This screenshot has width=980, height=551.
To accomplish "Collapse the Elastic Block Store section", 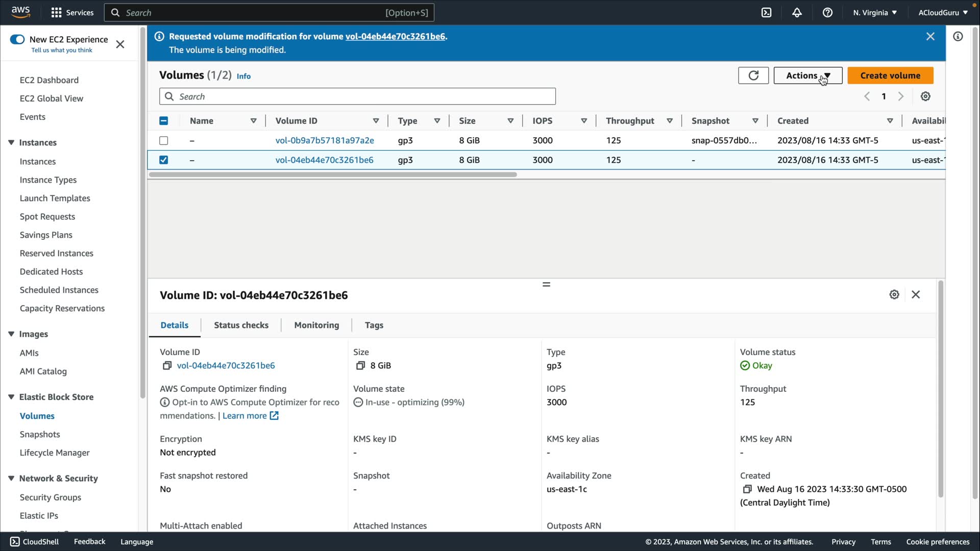I will (11, 397).
